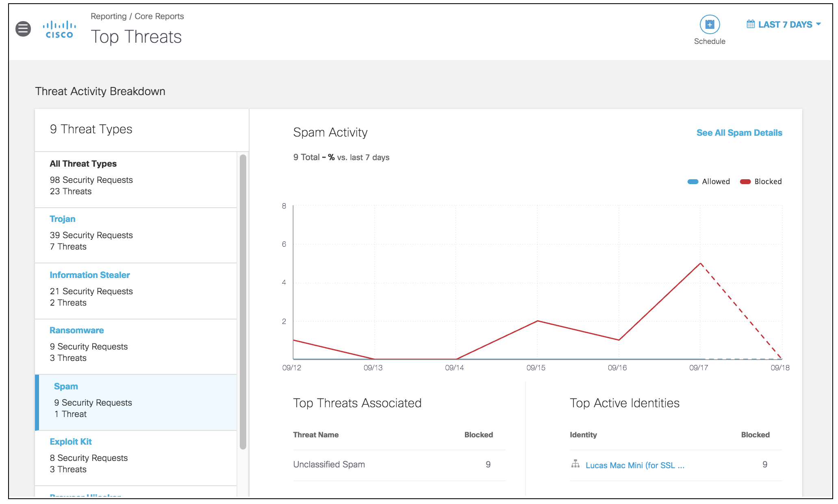Click the Core Reports breadcrumb
The height and width of the screenshot is (504, 838).
coord(159,16)
